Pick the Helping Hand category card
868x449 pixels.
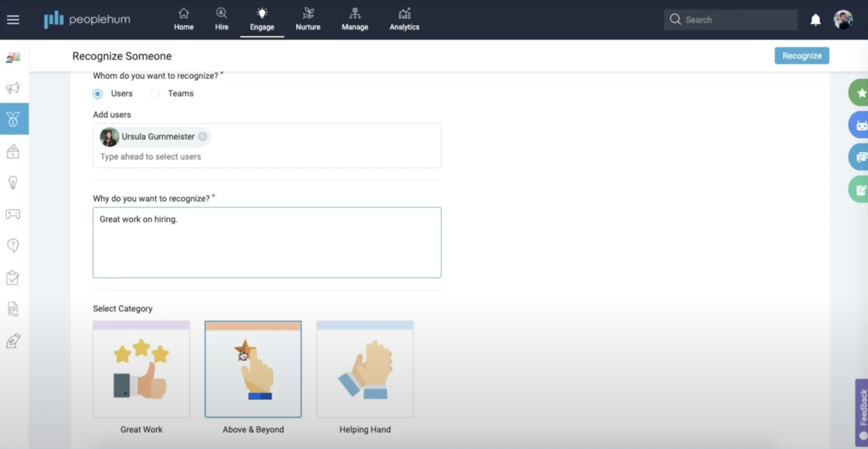tap(365, 369)
